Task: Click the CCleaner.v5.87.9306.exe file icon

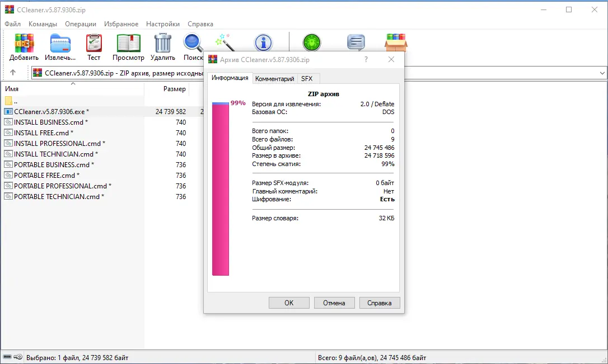Action: (8, 111)
